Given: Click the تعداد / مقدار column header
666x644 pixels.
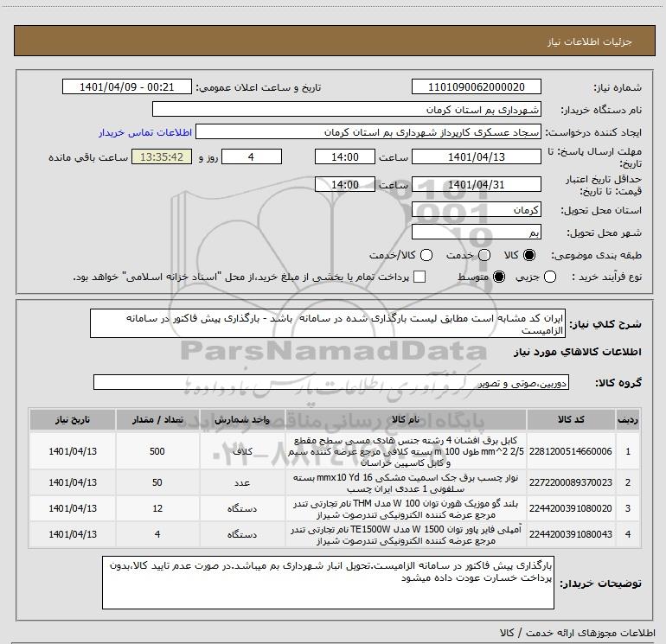Looking at the screenshot, I should [157, 420].
